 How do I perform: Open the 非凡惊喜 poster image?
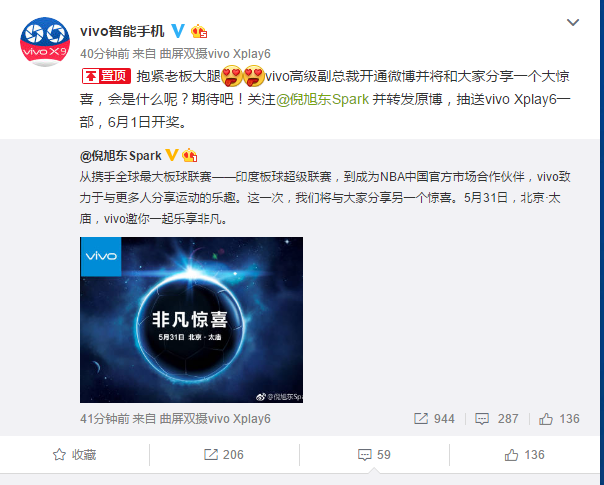coord(191,320)
